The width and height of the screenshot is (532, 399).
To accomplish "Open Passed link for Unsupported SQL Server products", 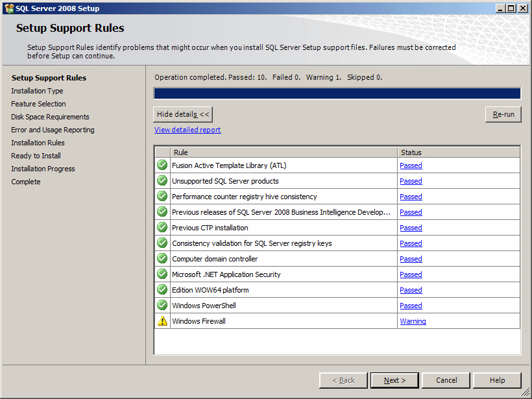I will pos(411,181).
